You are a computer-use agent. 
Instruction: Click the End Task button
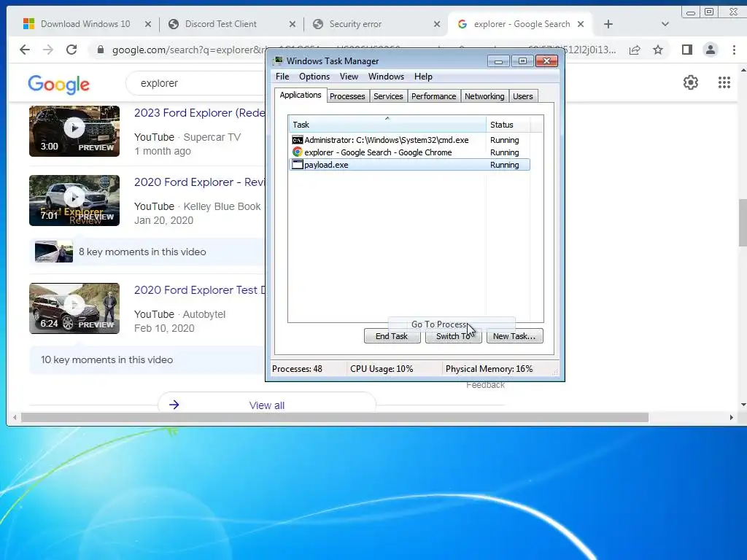click(x=392, y=336)
